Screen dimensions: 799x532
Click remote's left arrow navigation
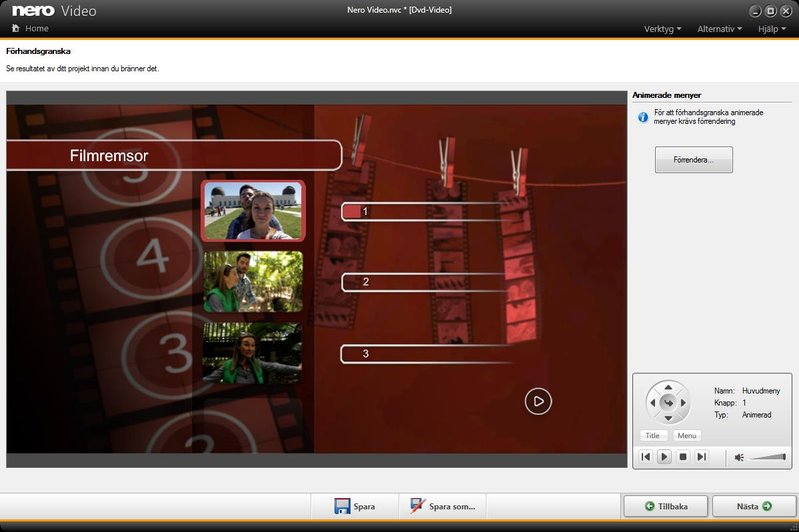pos(653,403)
